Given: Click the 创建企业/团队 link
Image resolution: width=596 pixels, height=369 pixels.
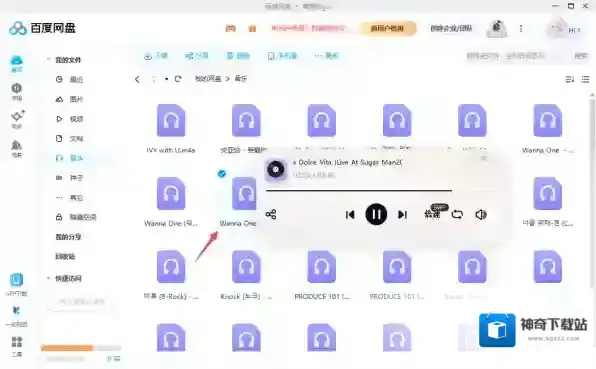Looking at the screenshot, I should click(451, 29).
